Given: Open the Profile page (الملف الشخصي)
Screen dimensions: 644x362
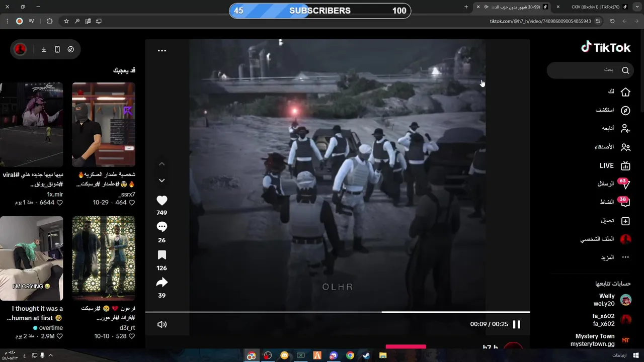Looking at the screenshot, I should point(605,239).
